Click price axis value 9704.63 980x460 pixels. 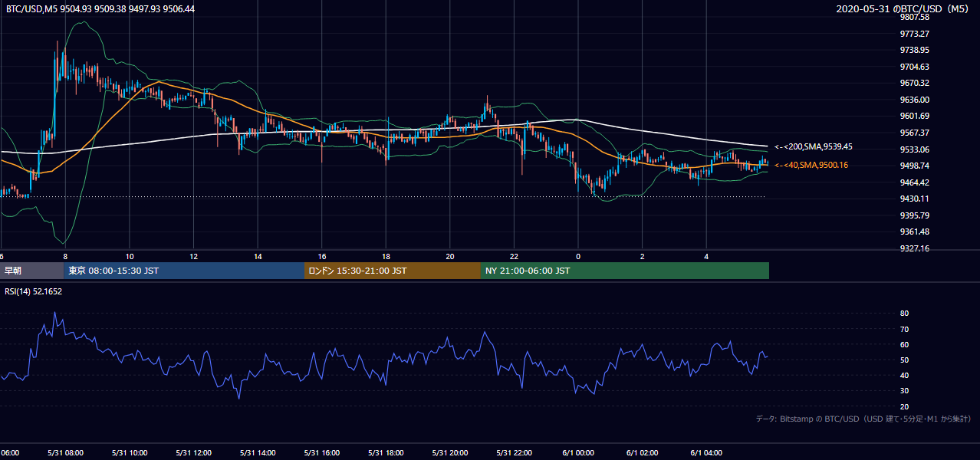coord(915,67)
